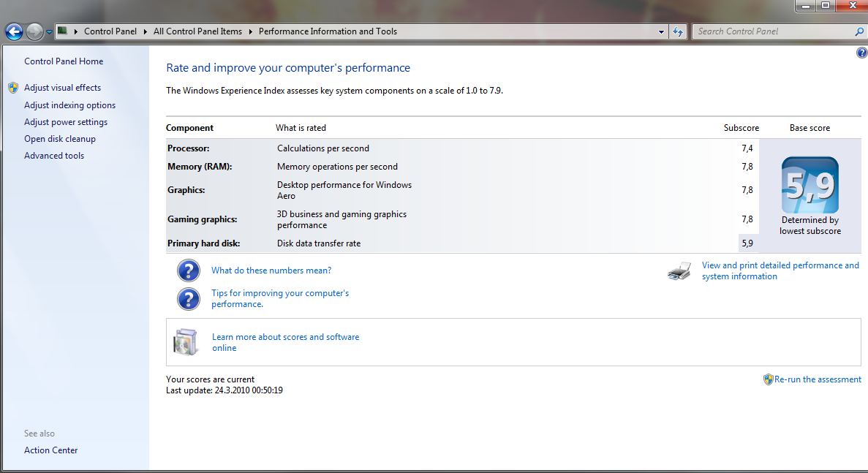Viewport: 868px width, 473px height.
Task: Click the Back navigation arrow button
Action: tap(14, 31)
